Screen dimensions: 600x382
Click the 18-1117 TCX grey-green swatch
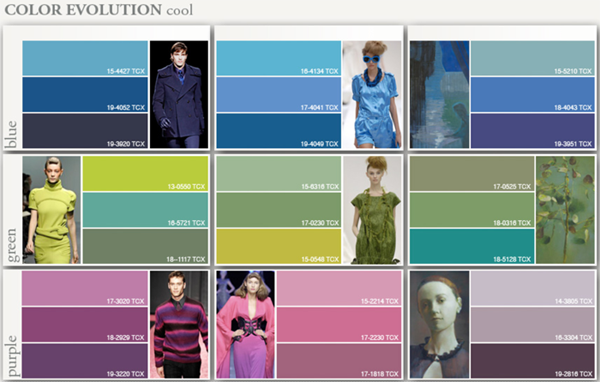coord(145,246)
